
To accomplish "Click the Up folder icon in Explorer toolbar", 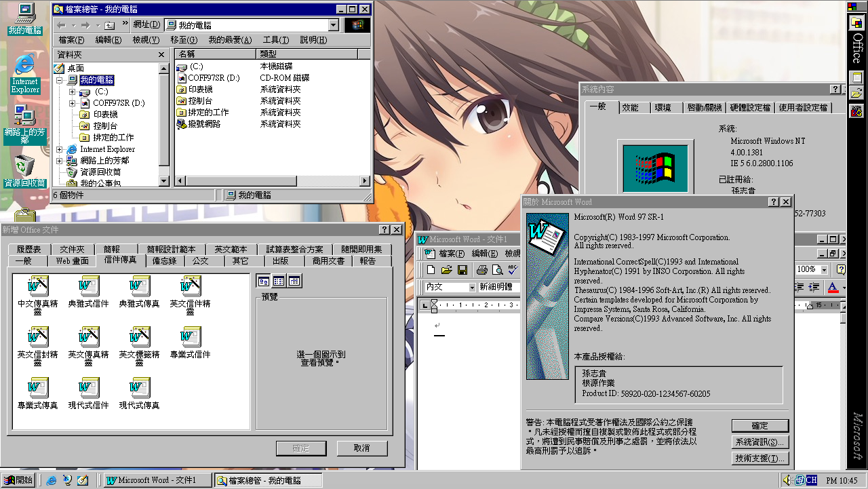I will [109, 25].
